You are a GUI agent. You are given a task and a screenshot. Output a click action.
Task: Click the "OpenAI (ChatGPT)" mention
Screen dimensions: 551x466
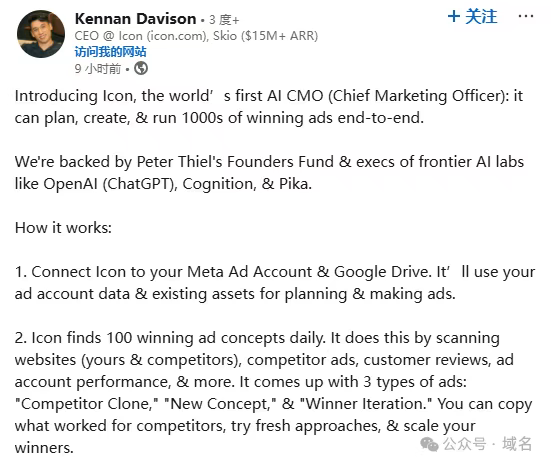tap(110, 184)
